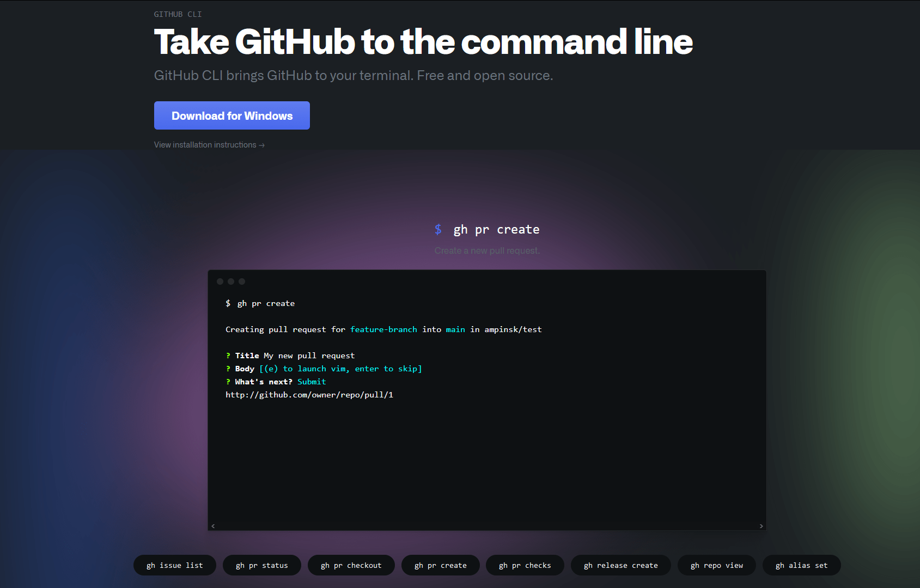This screenshot has width=920, height=588.
Task: Click the feature-branch text in the terminal
Action: click(383, 329)
